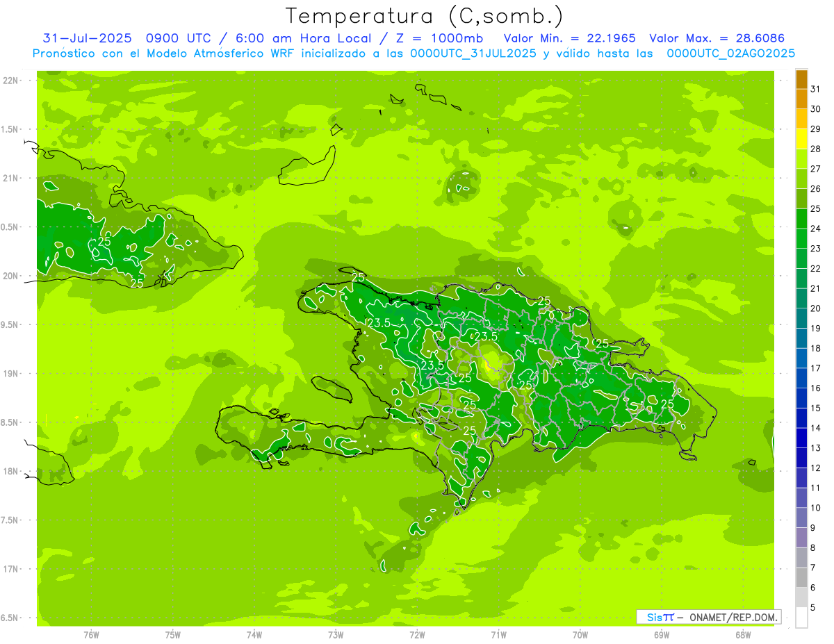Image resolution: width=834 pixels, height=644 pixels.
Task: Click the blue swatch between 16 and 17
Action: click(802, 378)
